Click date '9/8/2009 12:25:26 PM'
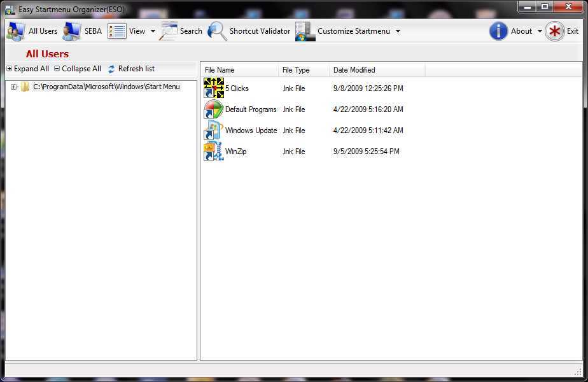The width and height of the screenshot is (588, 382). pyautogui.click(x=368, y=88)
